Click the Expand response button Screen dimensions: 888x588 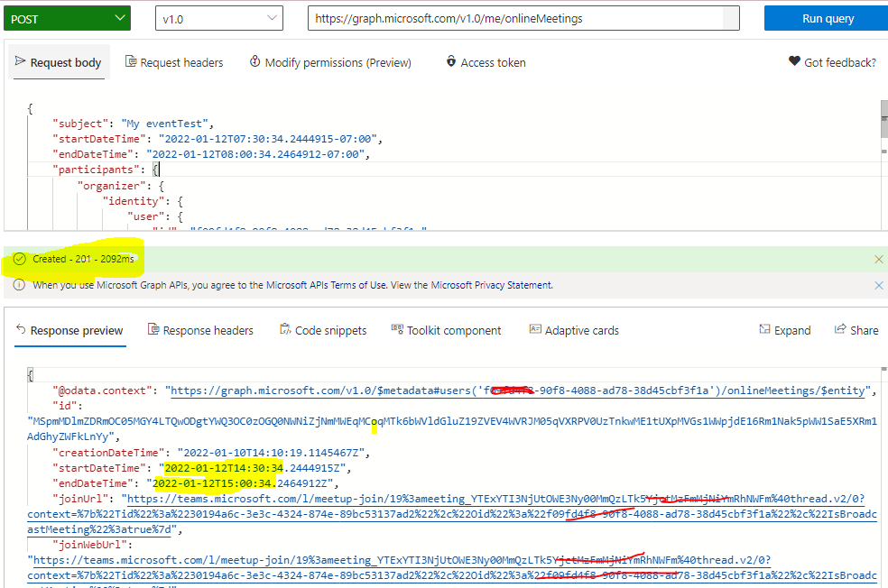(x=785, y=330)
